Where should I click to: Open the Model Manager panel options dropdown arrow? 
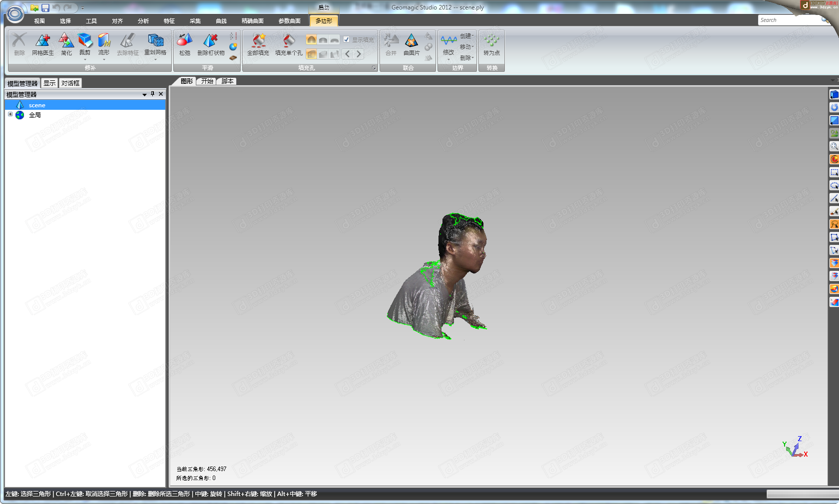click(x=144, y=94)
